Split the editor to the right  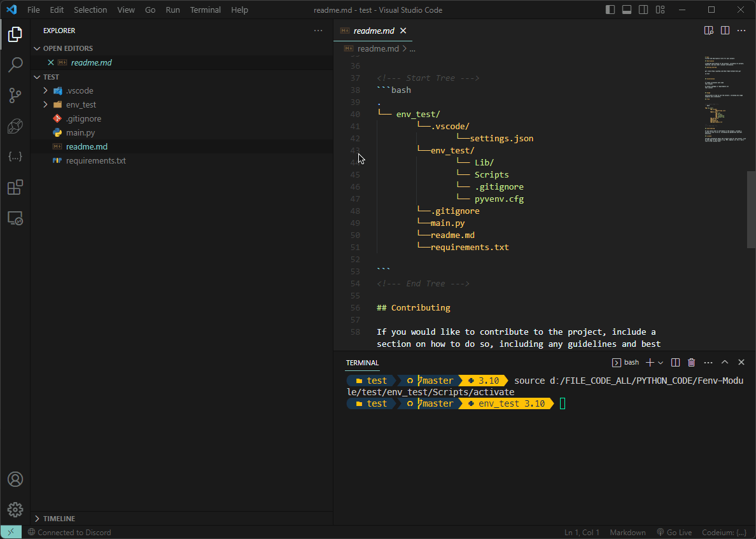pyautogui.click(x=725, y=31)
